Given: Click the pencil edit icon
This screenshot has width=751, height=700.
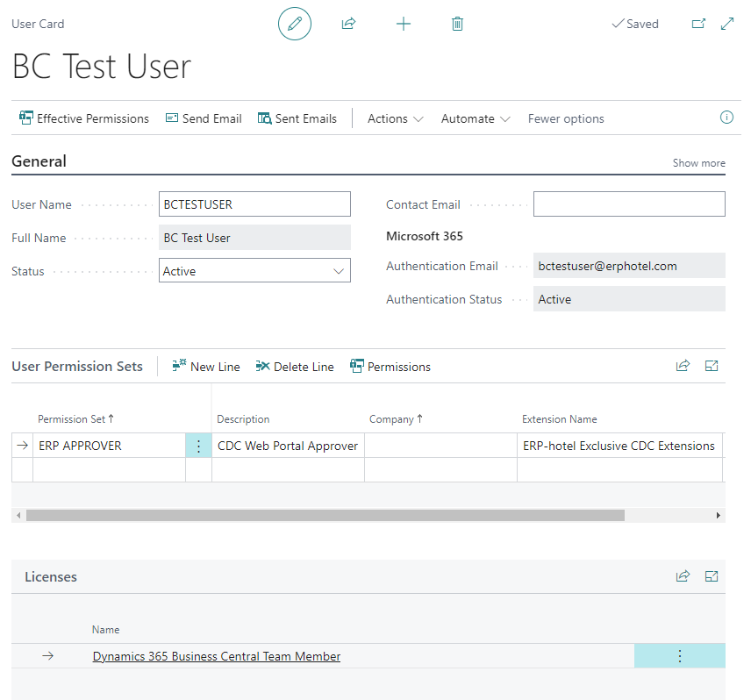Looking at the screenshot, I should (295, 24).
